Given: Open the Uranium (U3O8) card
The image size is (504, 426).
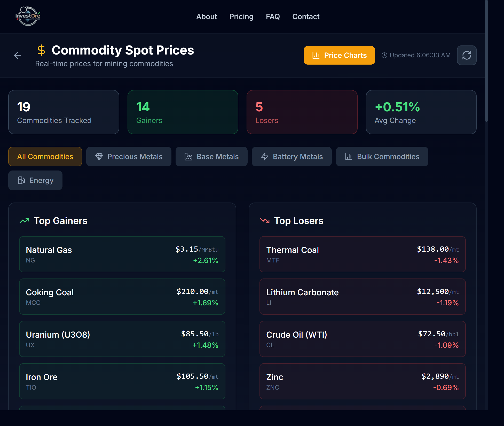Looking at the screenshot, I should (x=122, y=339).
